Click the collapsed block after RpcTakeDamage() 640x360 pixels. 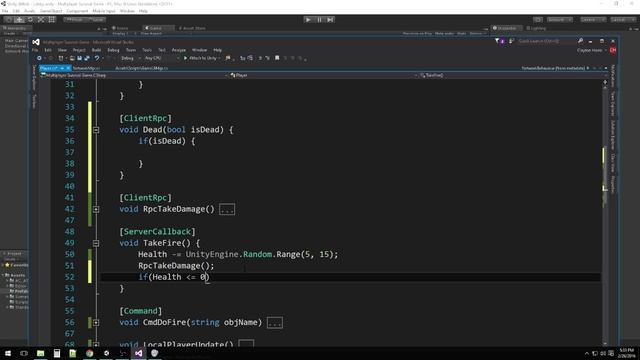(x=227, y=209)
